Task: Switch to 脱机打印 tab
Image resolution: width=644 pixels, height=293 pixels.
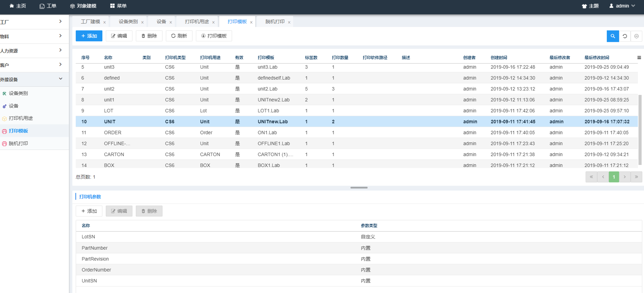Action: [275, 22]
